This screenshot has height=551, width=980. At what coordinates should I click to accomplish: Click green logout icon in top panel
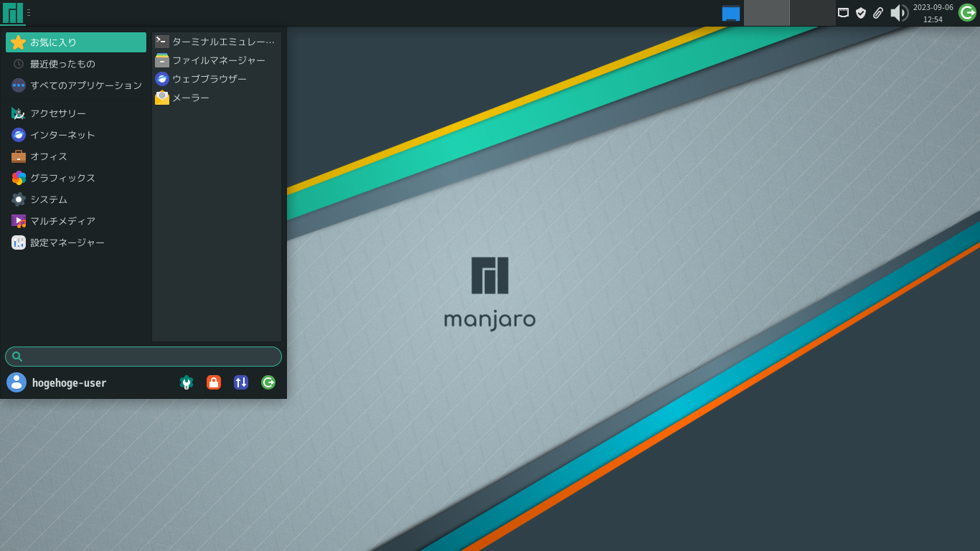pos(967,12)
